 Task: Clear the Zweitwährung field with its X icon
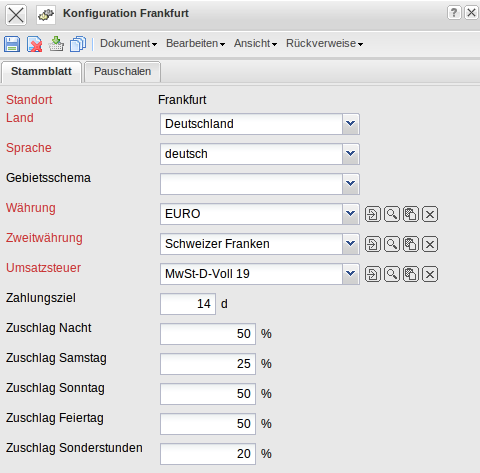tap(430, 244)
